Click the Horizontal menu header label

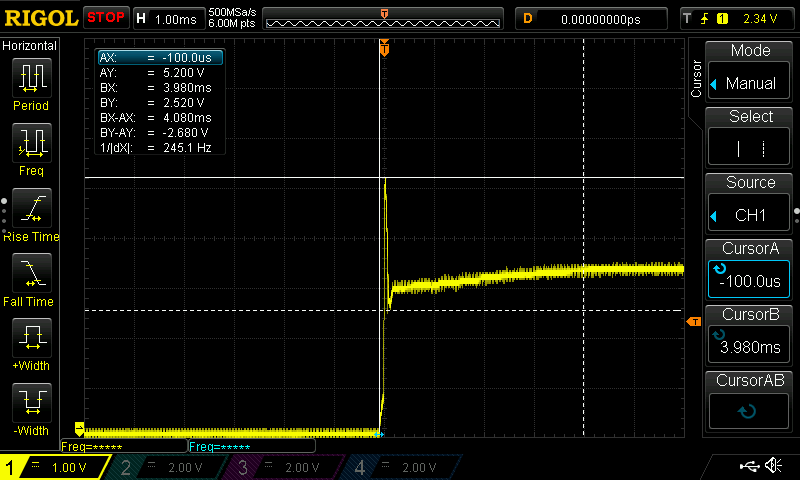tap(30, 46)
